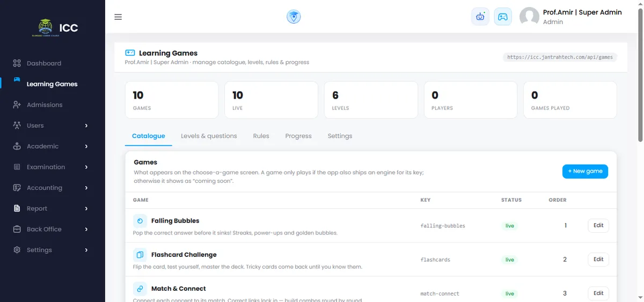Click the flashcards key text
Image resolution: width=644 pixels, height=302 pixels.
click(435, 260)
